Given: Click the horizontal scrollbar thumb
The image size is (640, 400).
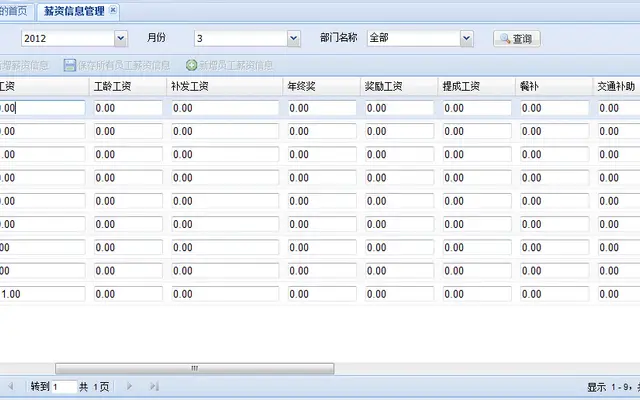Looking at the screenshot, I should coord(195,369).
